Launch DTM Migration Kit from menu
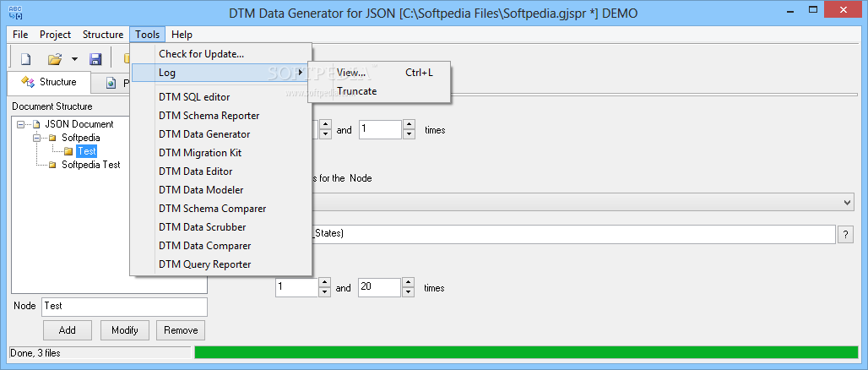 pyautogui.click(x=220, y=153)
